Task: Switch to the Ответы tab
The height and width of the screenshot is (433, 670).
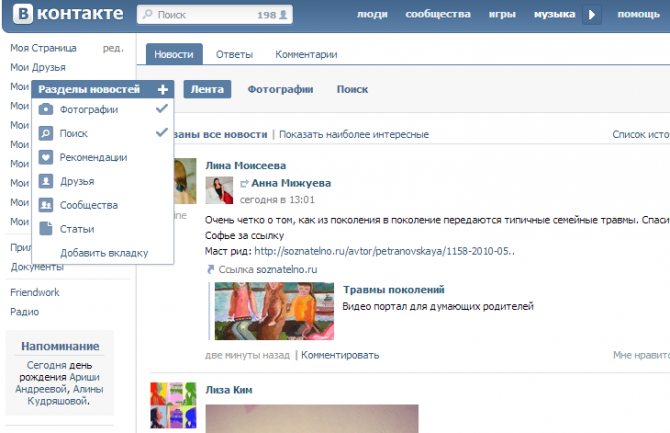Action: (x=234, y=55)
